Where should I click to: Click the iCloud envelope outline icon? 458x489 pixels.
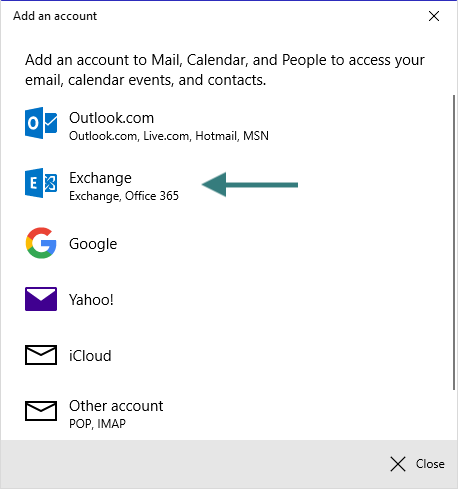tap(41, 355)
